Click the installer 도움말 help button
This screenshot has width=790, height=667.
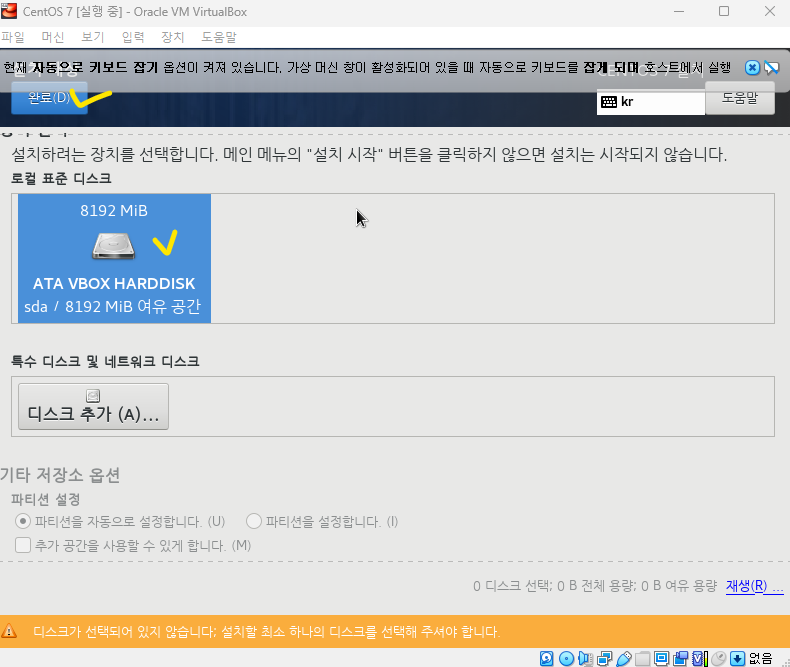pos(740,98)
